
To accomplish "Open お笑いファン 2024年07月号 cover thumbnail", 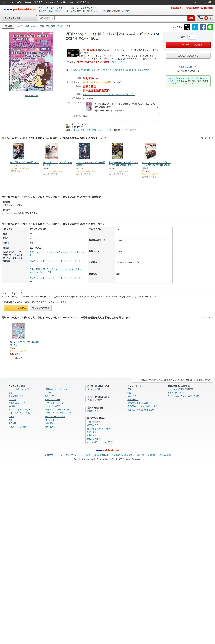I will point(117,151).
